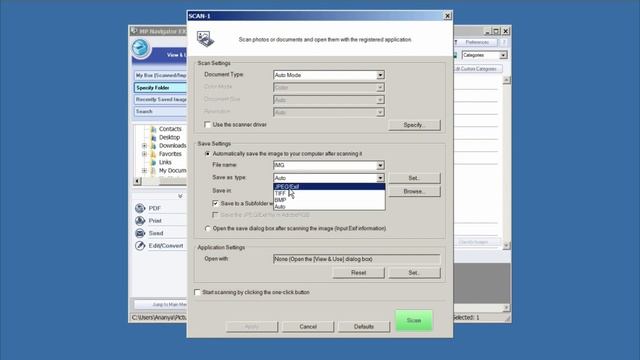Viewport: 640px width, 360px height.
Task: Enable Start scanning by one-click button checkbox
Action: point(197,292)
